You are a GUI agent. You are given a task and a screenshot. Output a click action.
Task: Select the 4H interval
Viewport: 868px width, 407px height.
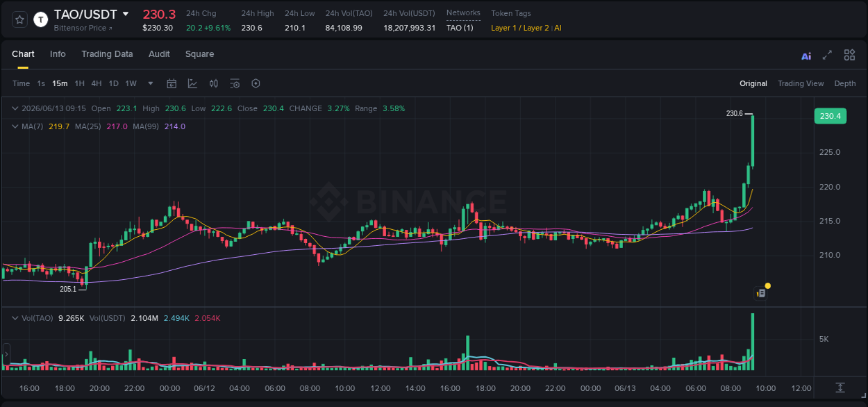[96, 83]
